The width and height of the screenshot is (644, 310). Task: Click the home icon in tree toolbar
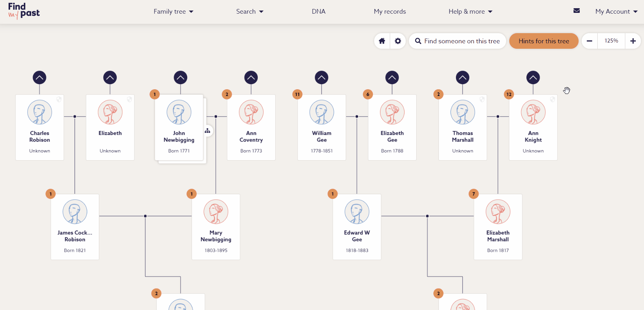[x=382, y=41]
